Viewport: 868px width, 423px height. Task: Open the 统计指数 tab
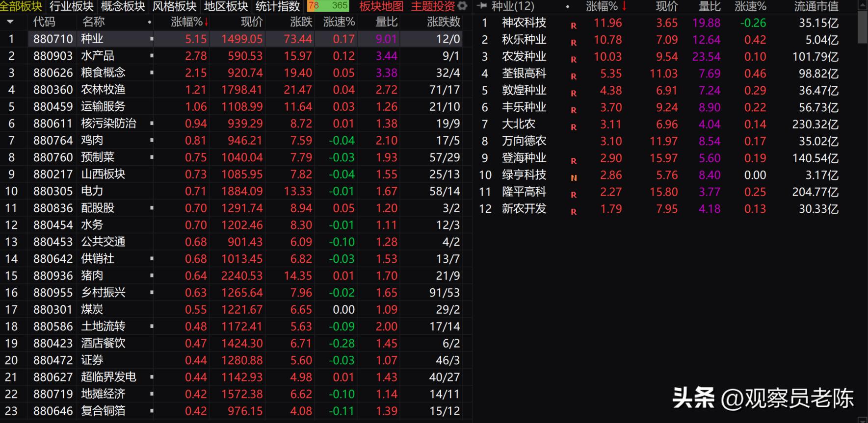(x=278, y=6)
